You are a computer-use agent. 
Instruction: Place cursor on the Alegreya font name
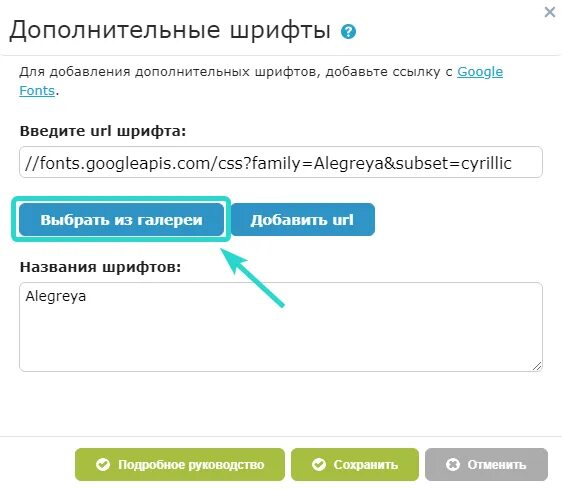pos(56,297)
